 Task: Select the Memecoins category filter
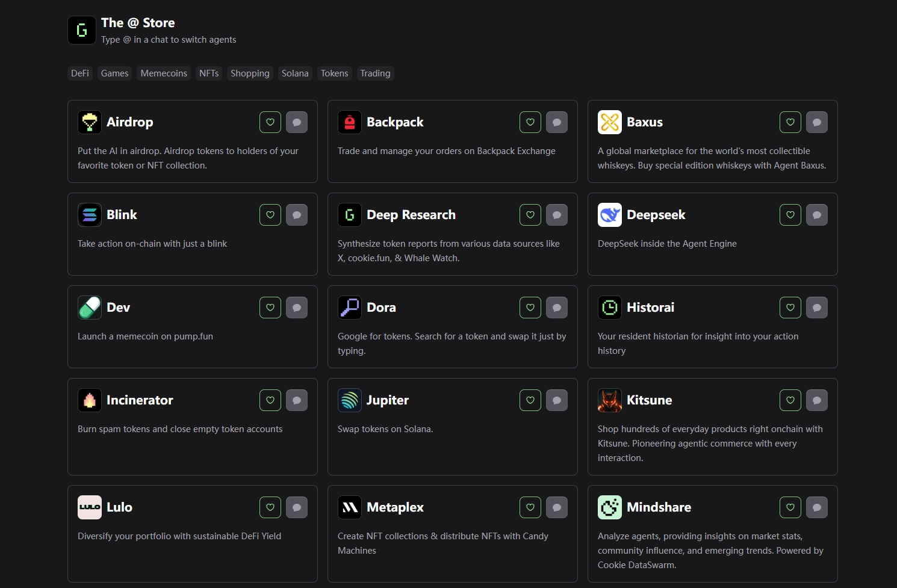coord(164,73)
